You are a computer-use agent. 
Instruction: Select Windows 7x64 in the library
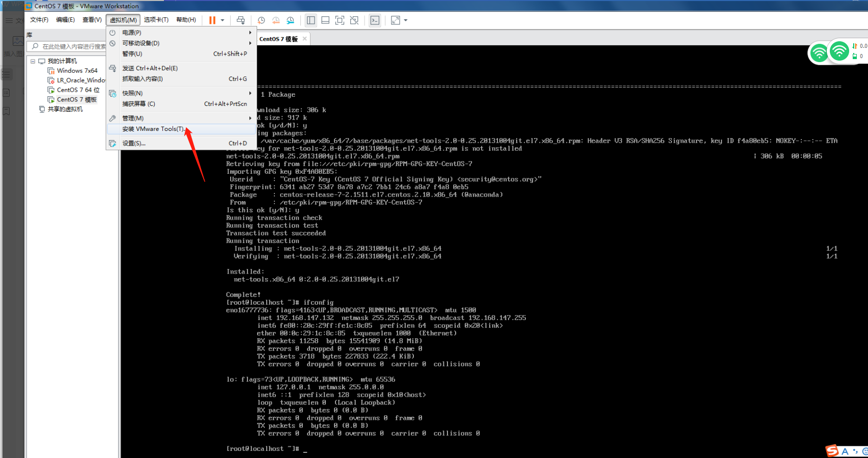pyautogui.click(x=77, y=71)
